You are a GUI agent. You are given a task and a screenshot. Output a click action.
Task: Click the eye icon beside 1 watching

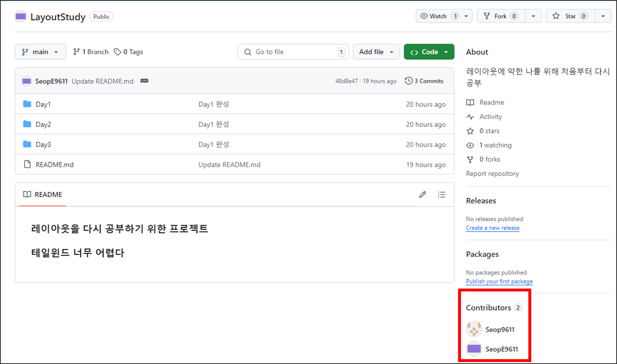[470, 145]
